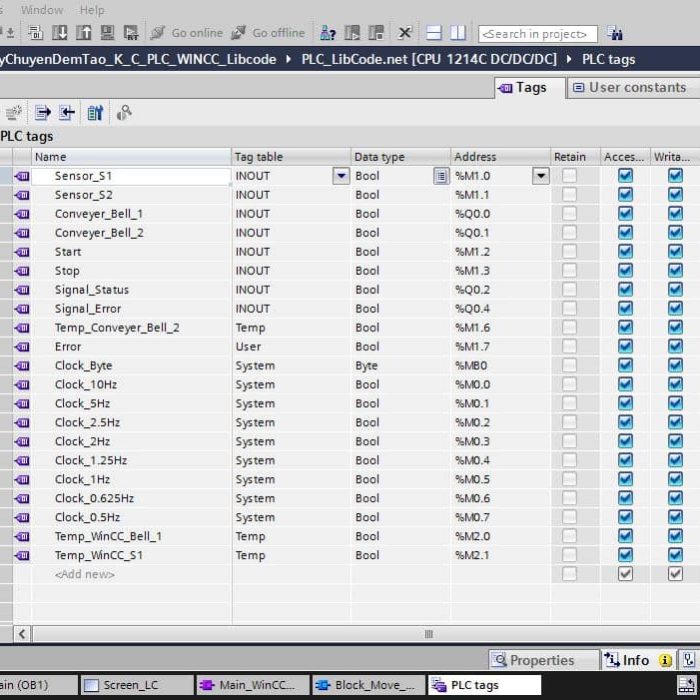Viewport: 700px width, 700px height.
Task: Switch to Screen_LC editor tab
Action: [x=137, y=685]
